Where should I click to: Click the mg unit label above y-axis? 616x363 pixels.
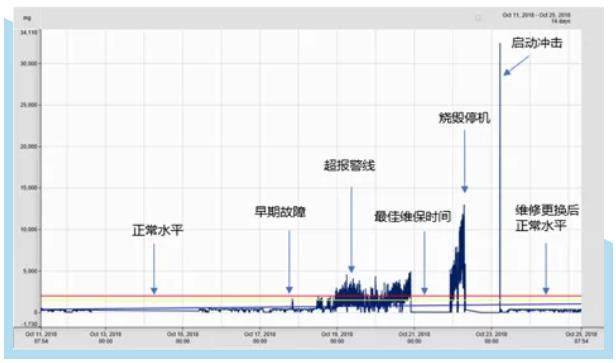(27, 18)
